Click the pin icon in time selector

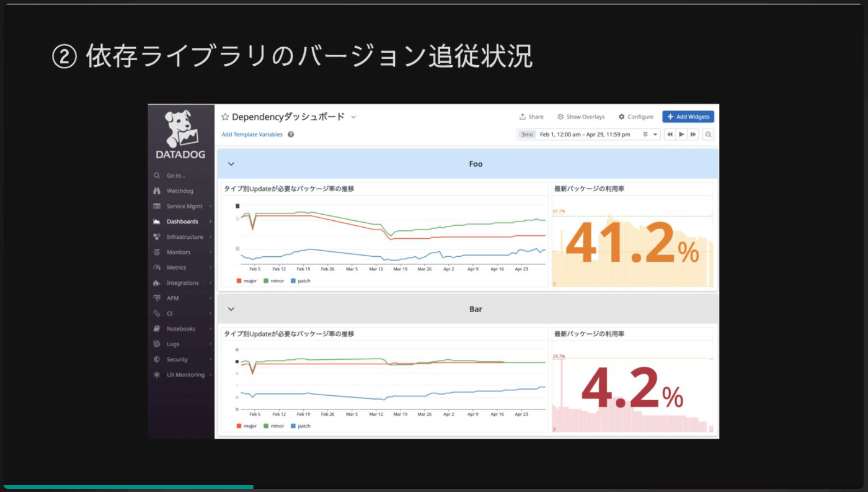(645, 135)
